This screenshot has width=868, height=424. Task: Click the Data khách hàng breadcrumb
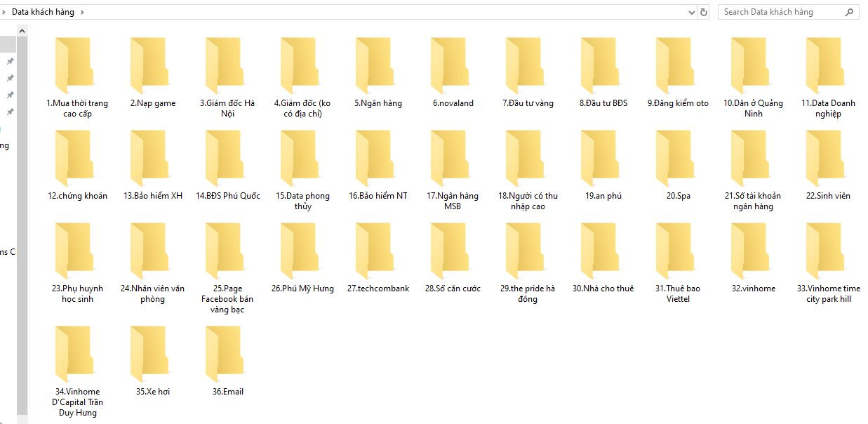click(43, 12)
